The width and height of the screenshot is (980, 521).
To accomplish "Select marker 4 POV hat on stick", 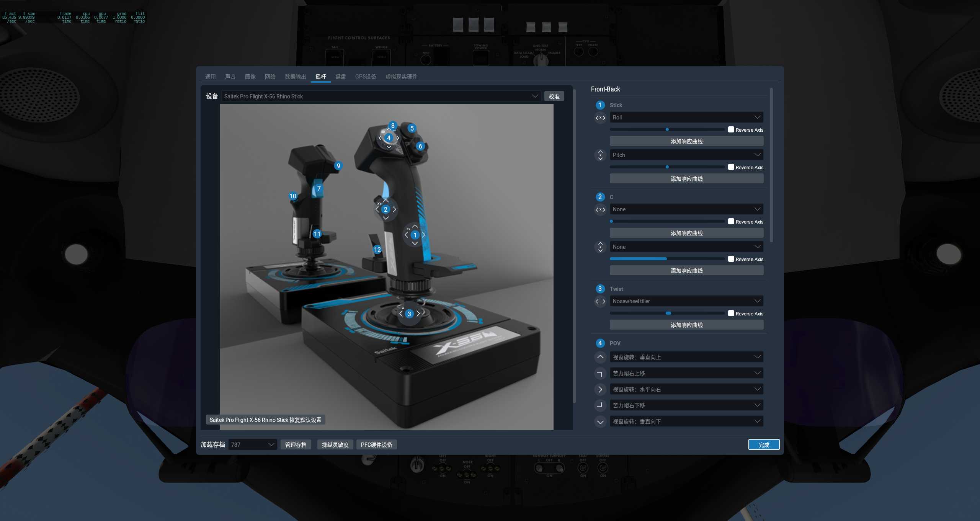I will coord(389,138).
